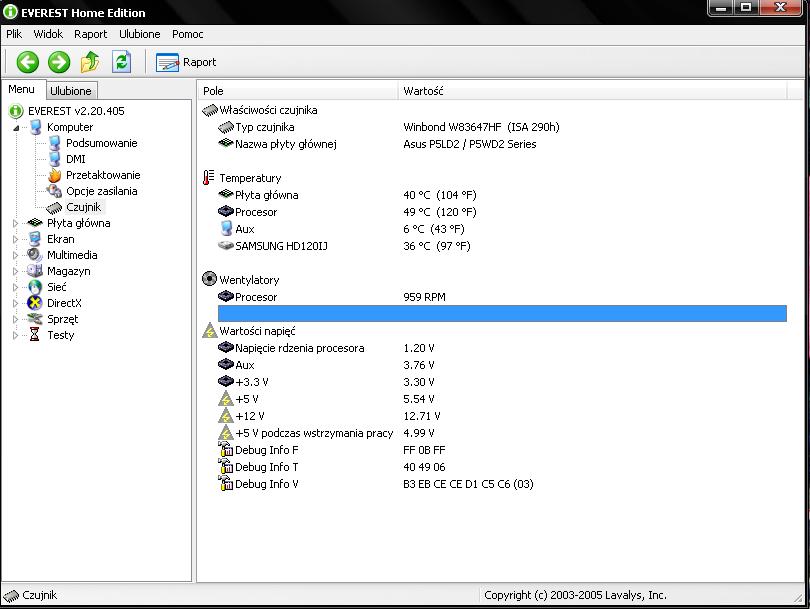Click the value Asus P5LD2 / P5WD2 Series
The image size is (810, 609).
[470, 144]
